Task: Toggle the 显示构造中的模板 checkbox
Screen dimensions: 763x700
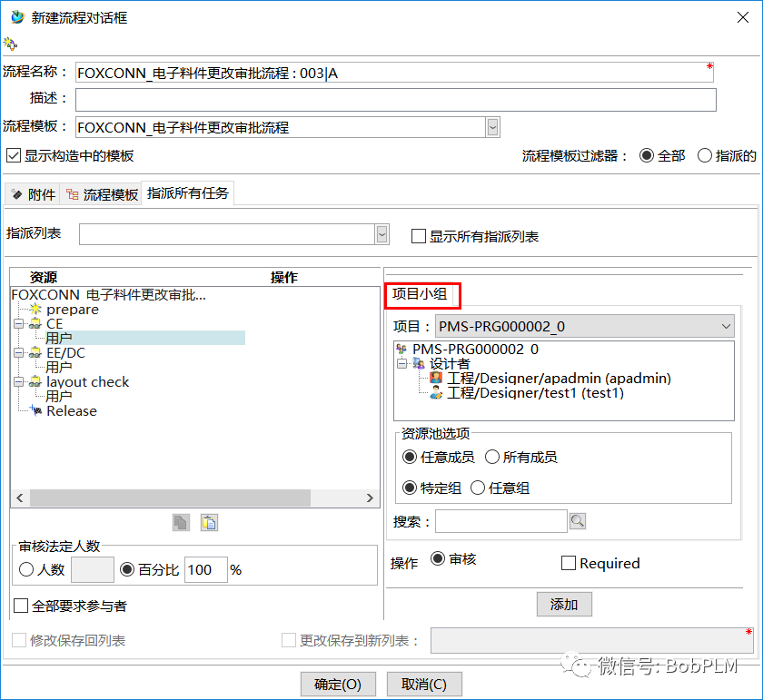Action: tap(14, 155)
